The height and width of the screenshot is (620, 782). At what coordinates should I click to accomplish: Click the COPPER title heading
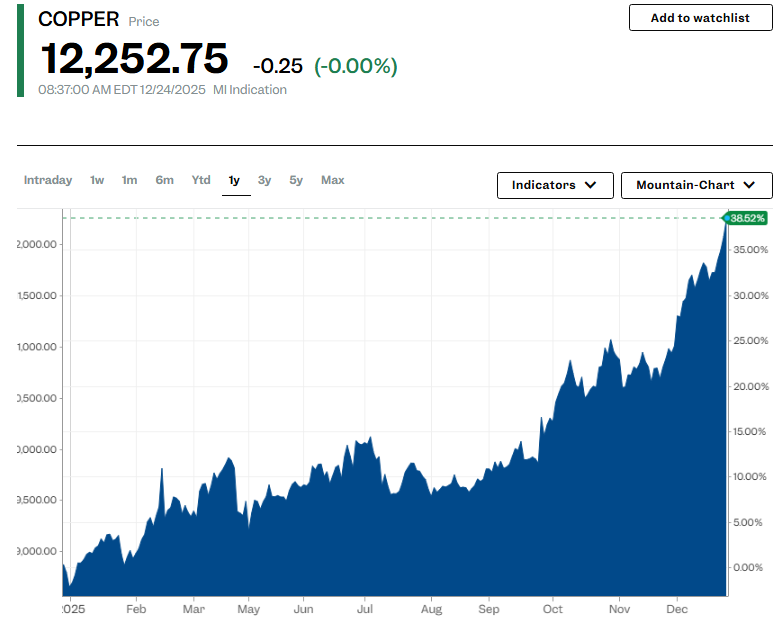(x=78, y=20)
